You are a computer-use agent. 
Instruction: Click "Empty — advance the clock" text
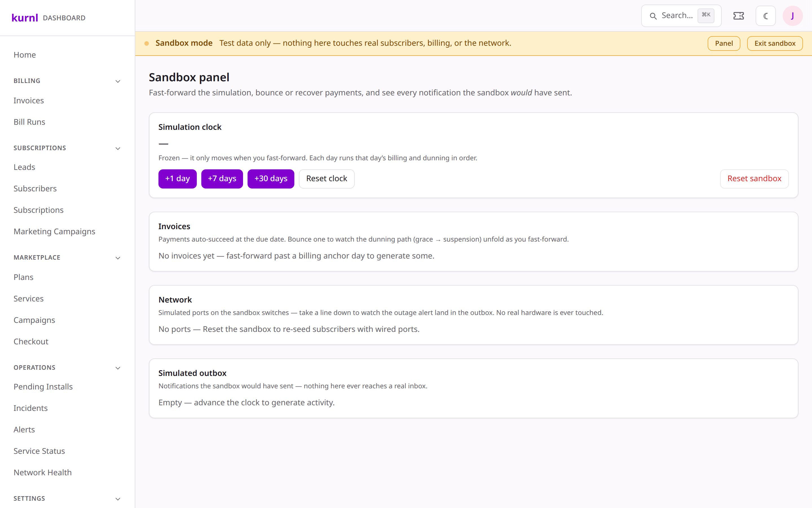(x=246, y=403)
